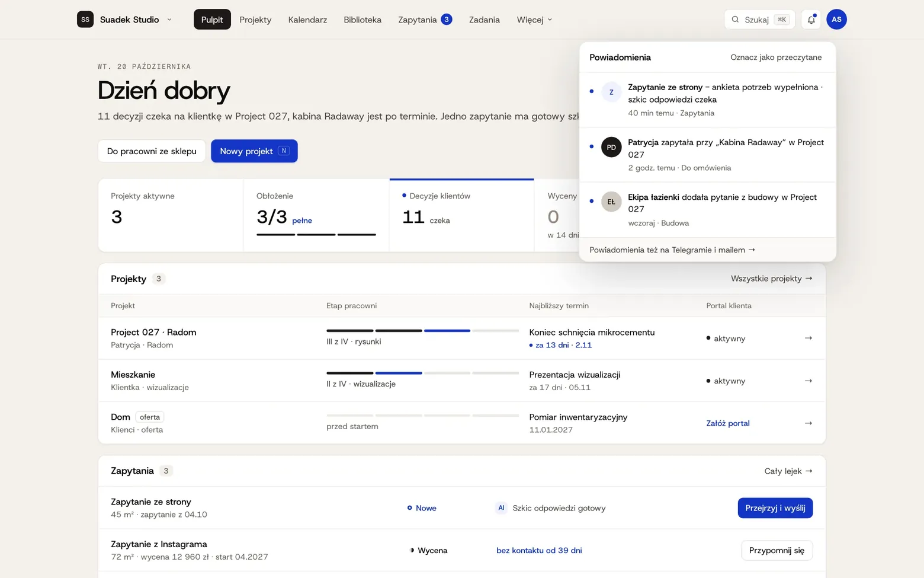Click Do pracowni ze sklepu button
This screenshot has height=578, width=924.
point(152,151)
